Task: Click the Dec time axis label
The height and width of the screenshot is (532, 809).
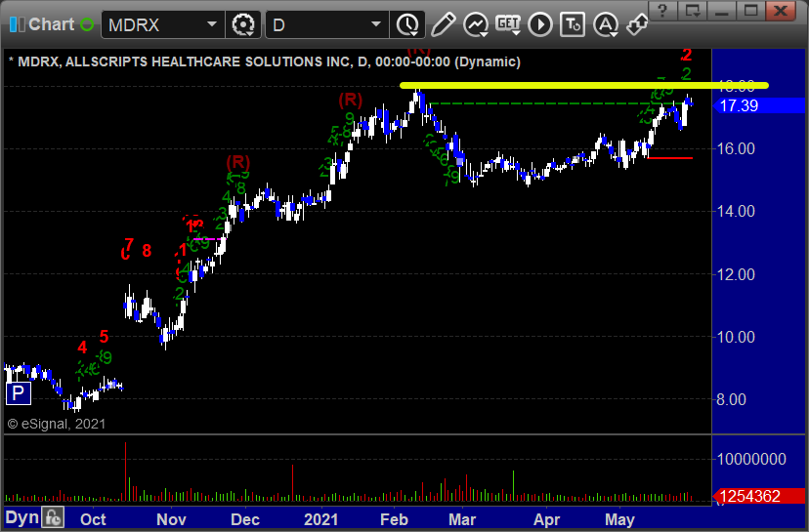Action: pos(245,519)
